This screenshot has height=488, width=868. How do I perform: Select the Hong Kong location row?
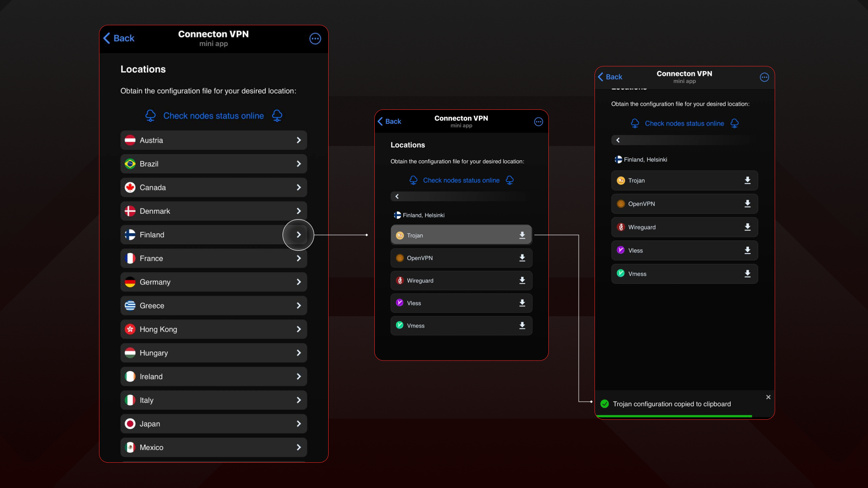click(x=213, y=329)
